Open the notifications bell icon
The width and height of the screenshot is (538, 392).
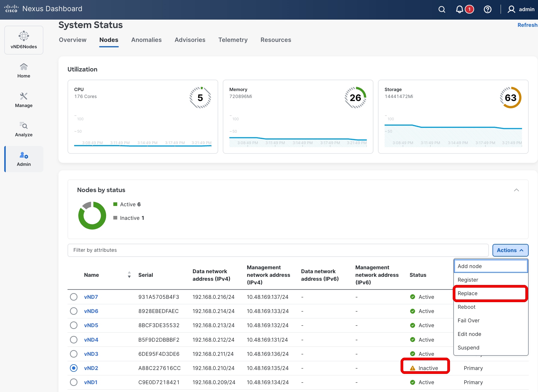click(459, 9)
